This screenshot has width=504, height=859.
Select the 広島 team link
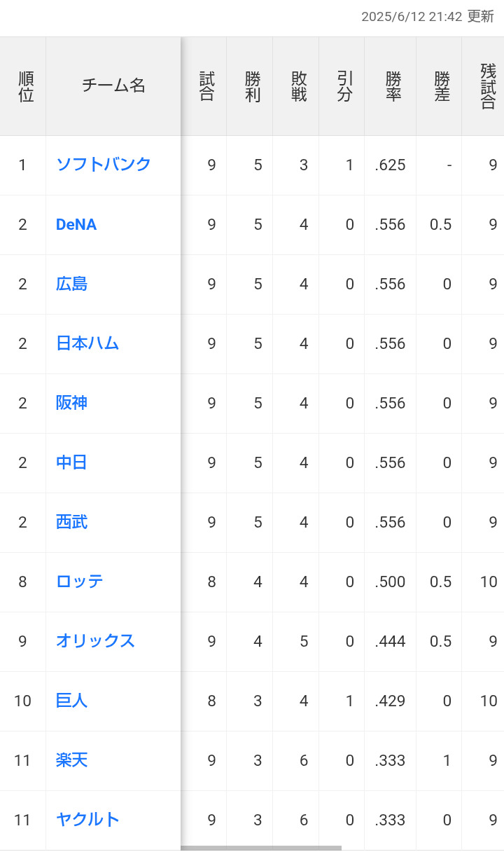[71, 284]
